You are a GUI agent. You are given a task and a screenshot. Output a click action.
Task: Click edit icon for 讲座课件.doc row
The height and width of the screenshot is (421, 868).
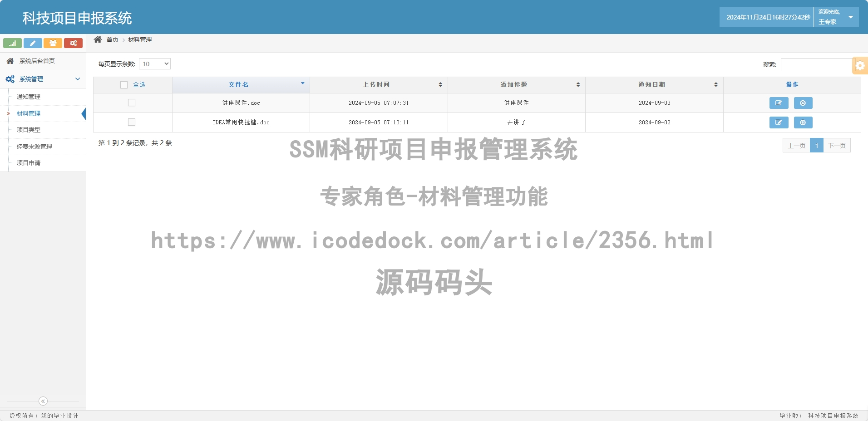point(779,103)
